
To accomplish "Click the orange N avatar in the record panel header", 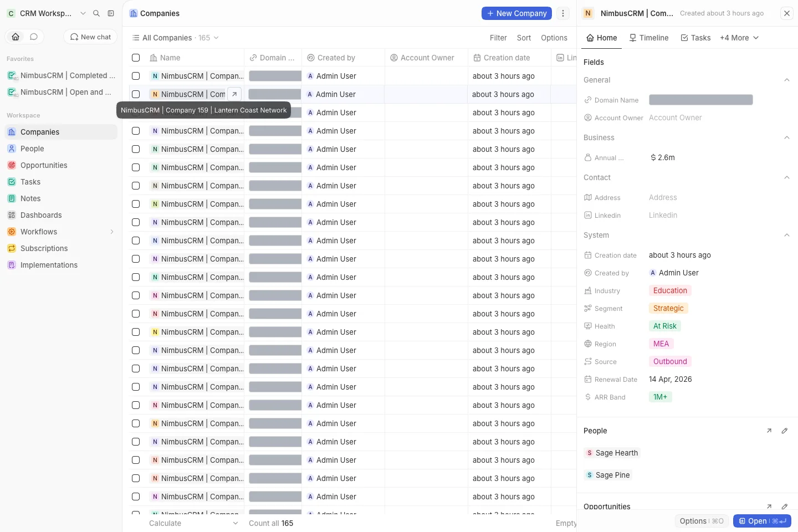I will 588,13.
